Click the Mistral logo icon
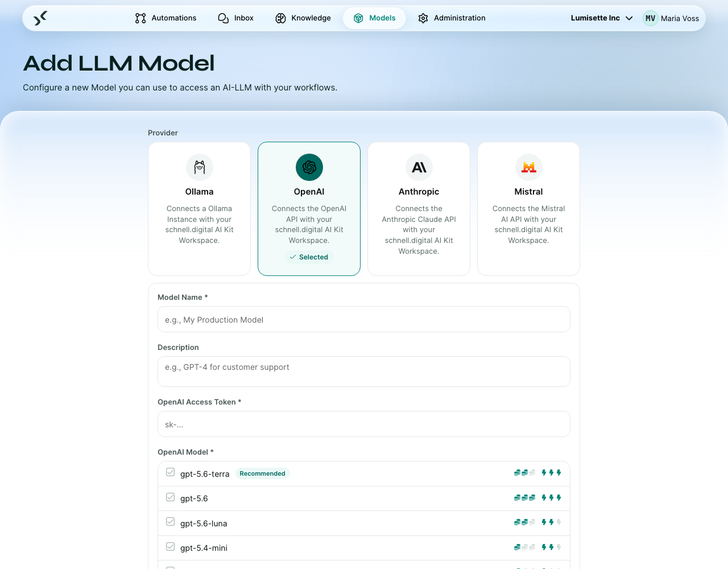728x569 pixels. pyautogui.click(x=529, y=167)
